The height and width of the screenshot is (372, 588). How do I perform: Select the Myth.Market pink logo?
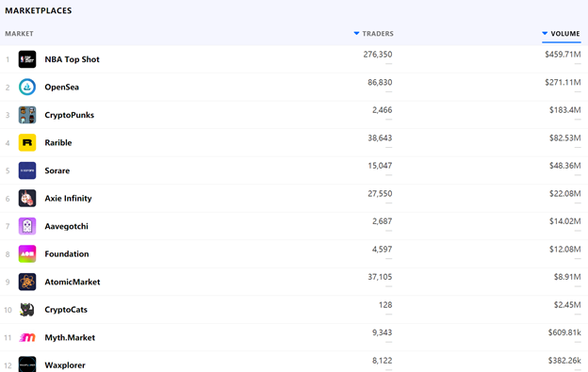click(27, 337)
